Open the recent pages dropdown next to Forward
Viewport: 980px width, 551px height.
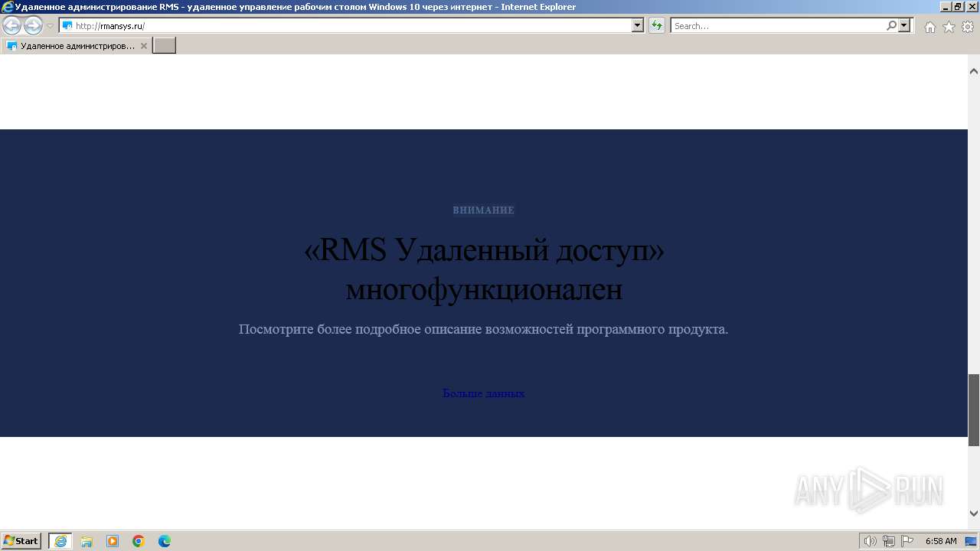[51, 26]
